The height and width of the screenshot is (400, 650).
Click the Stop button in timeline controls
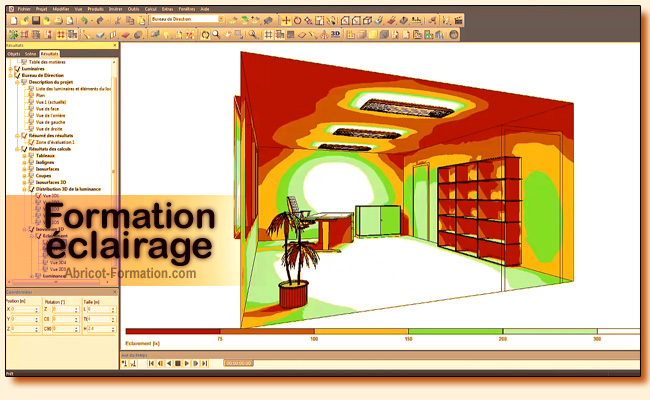click(x=177, y=364)
